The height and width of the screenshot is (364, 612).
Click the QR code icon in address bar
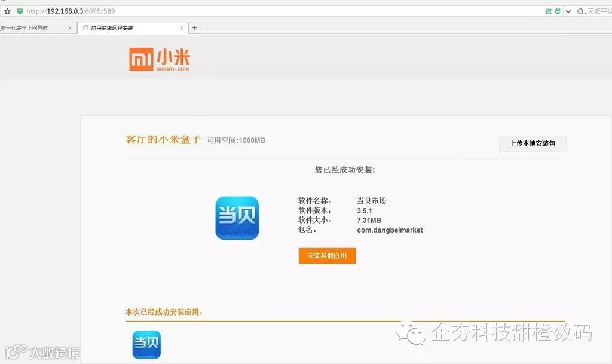(548, 11)
